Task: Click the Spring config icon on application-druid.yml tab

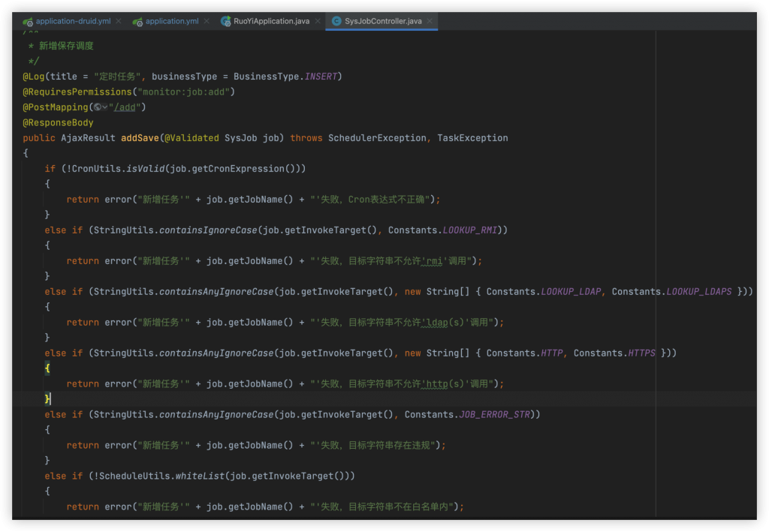Action: (28, 21)
